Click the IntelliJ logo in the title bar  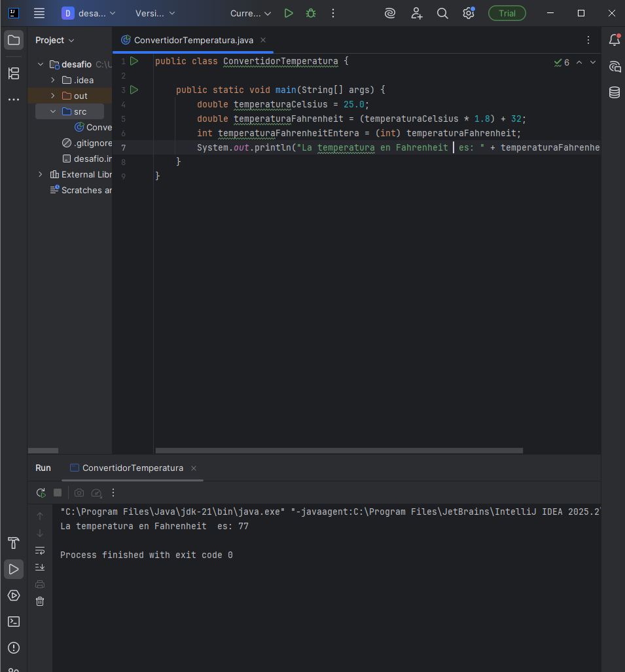14,13
